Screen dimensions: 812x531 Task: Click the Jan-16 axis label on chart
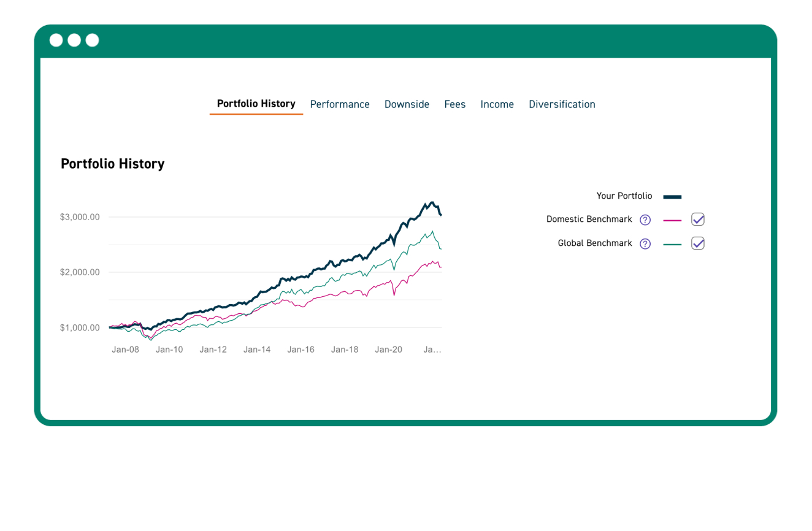pyautogui.click(x=301, y=349)
